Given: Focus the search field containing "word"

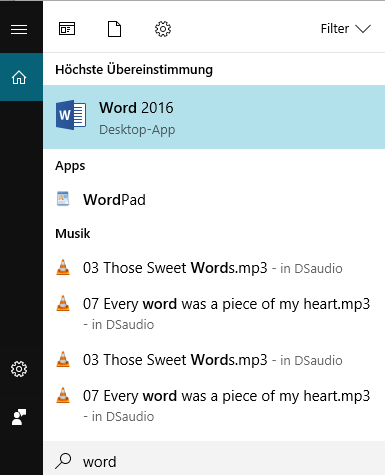Looking at the screenshot, I should [x=214, y=458].
